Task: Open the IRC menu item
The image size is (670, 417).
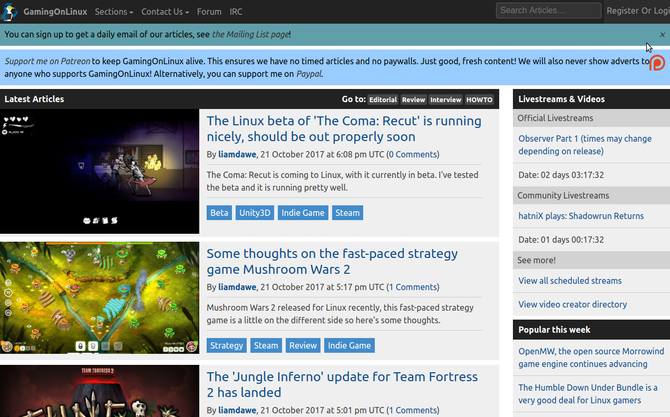Action: 236,12
